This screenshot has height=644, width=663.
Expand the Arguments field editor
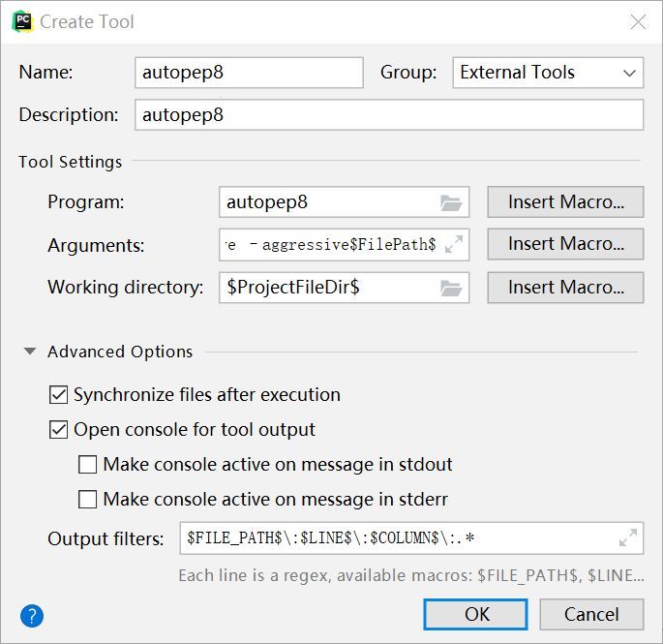[454, 244]
